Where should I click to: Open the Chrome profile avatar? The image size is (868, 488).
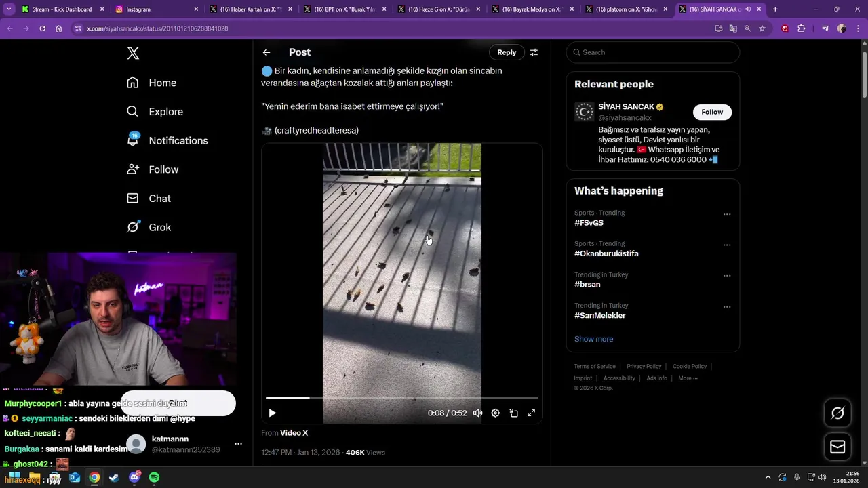(x=842, y=28)
